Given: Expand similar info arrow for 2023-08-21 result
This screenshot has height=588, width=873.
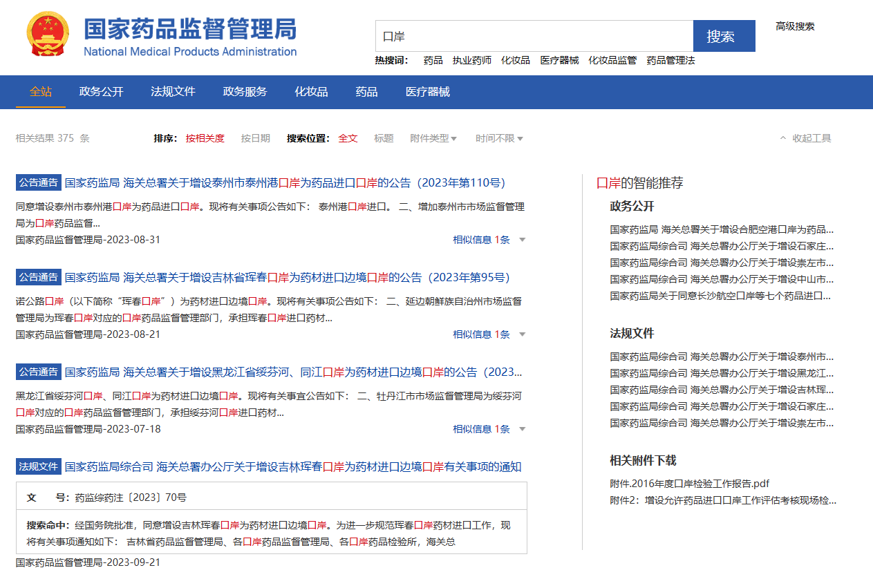Looking at the screenshot, I should (522, 334).
